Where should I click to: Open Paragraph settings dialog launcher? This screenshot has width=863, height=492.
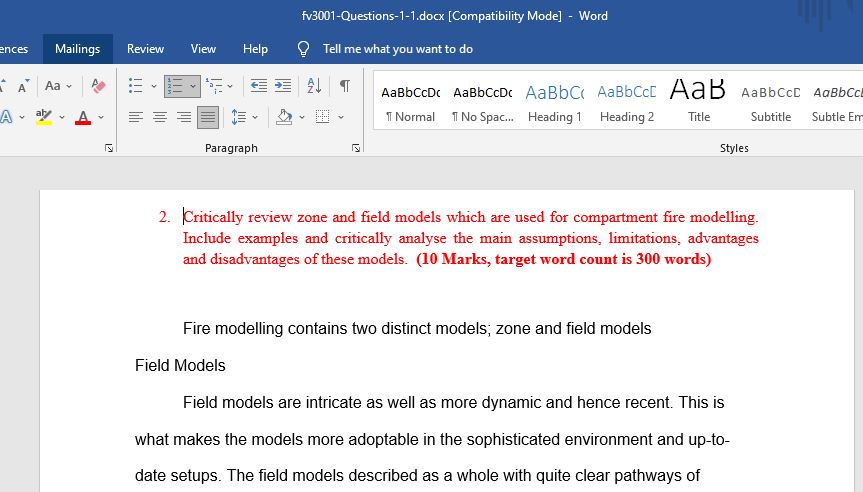pyautogui.click(x=356, y=148)
